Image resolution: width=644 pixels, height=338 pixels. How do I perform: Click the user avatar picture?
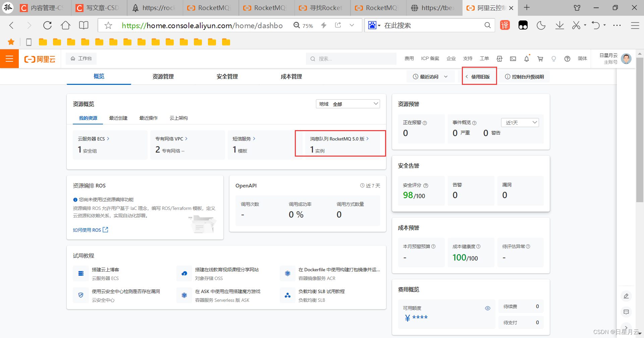coord(626,59)
